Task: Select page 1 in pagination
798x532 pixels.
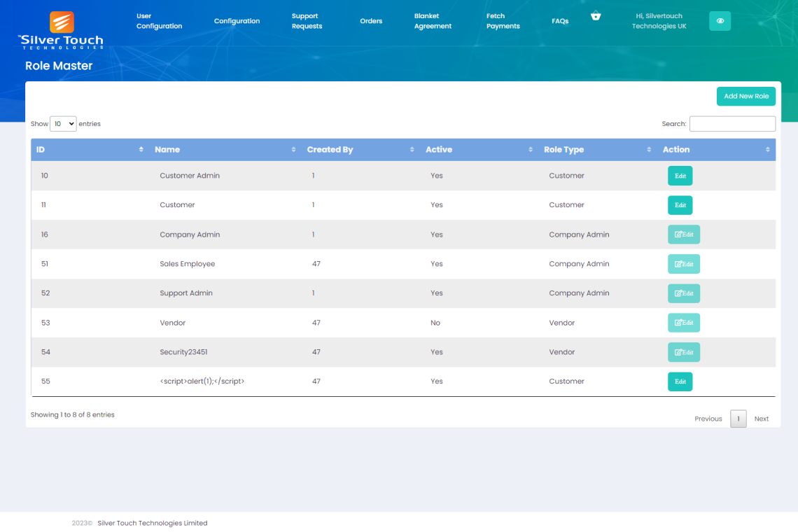Action: (738, 419)
